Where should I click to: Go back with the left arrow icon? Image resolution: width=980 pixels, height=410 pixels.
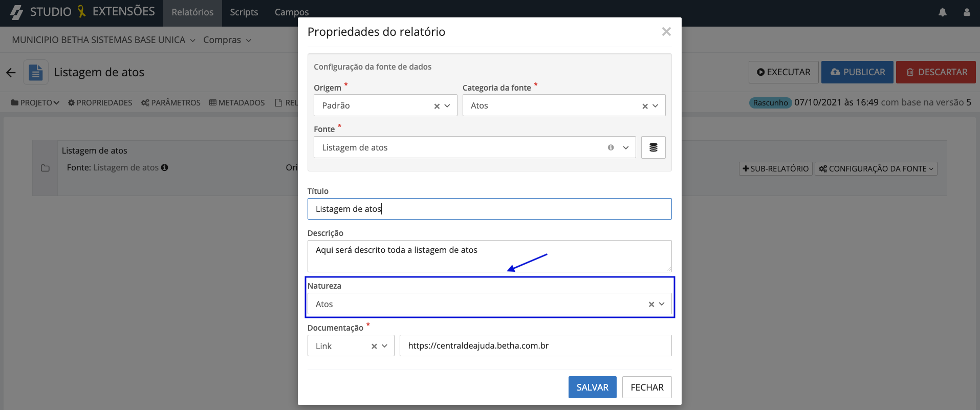pyautogui.click(x=11, y=73)
